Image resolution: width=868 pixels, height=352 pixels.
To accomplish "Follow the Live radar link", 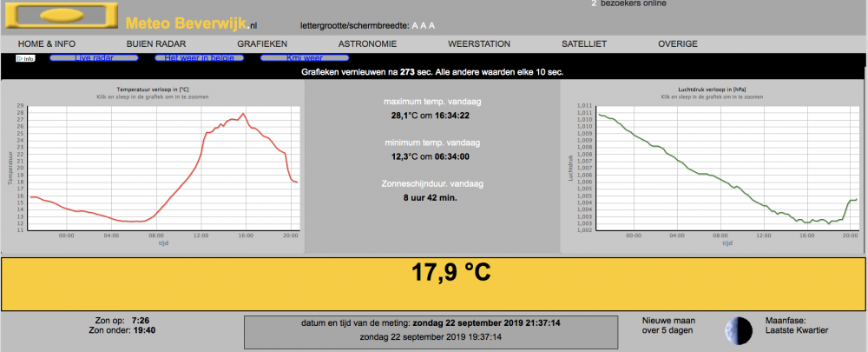I will (x=94, y=57).
